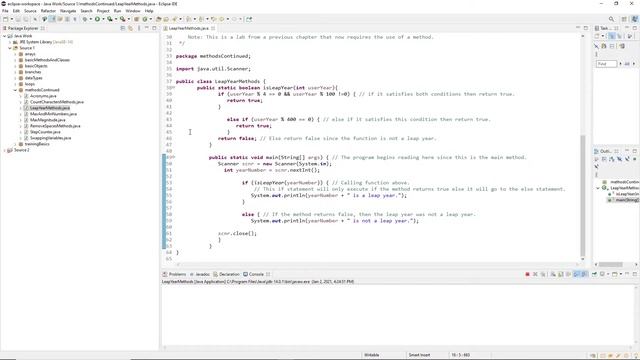The height and width of the screenshot is (360, 640).
Task: Switch to the Declaration tab
Action: [x=227, y=274]
